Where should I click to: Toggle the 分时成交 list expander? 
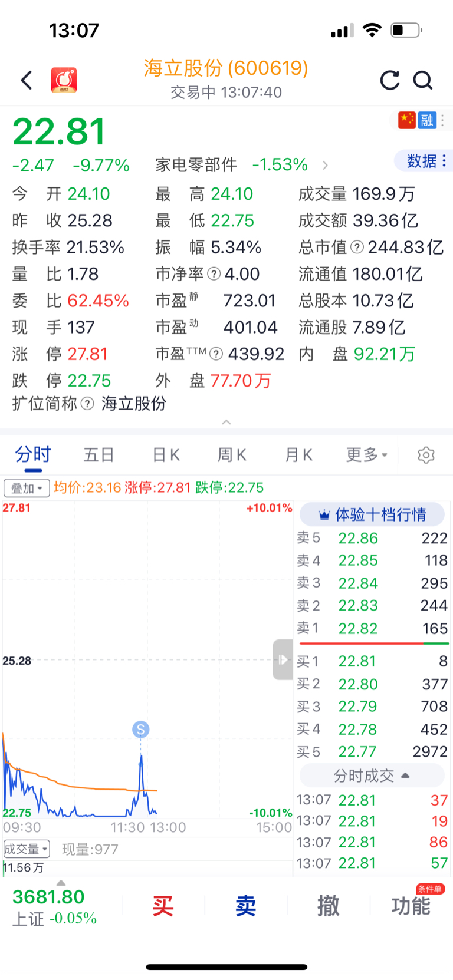[x=372, y=776]
